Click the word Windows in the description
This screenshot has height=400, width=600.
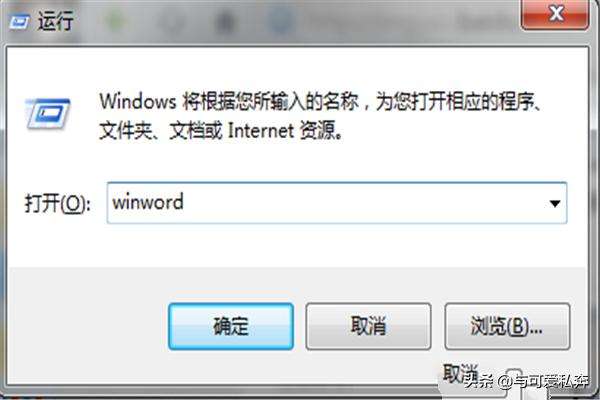click(138, 101)
